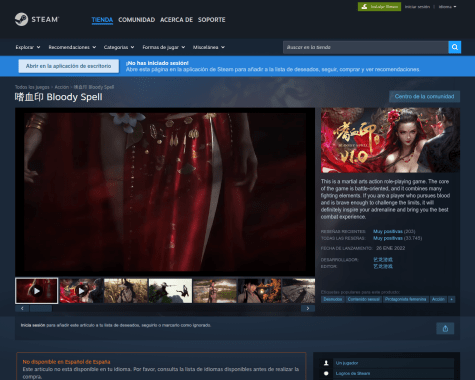The height and width of the screenshot is (380, 475).
Task: Click previous arrow under thumbnail strip
Action: pos(22,309)
